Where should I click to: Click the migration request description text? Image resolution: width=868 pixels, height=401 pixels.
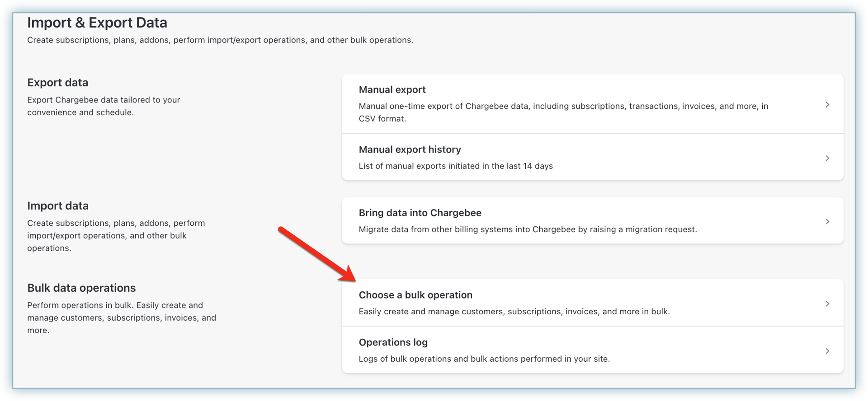(528, 229)
